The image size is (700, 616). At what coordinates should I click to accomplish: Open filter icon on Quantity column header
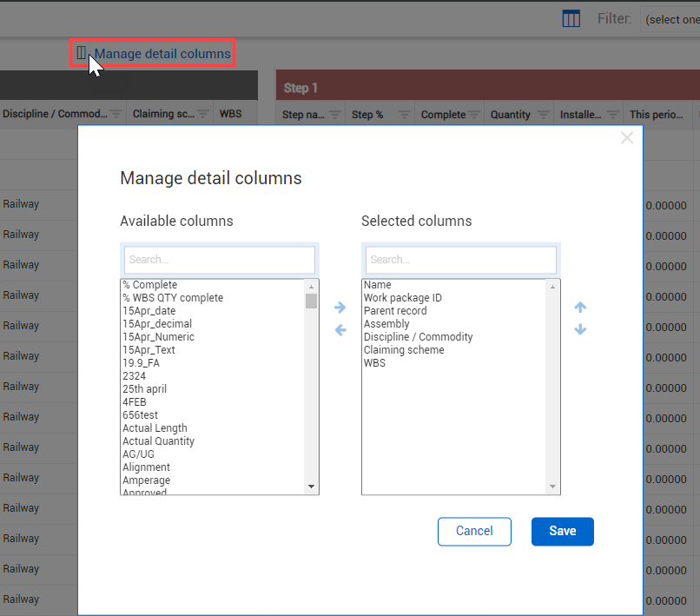click(x=543, y=115)
